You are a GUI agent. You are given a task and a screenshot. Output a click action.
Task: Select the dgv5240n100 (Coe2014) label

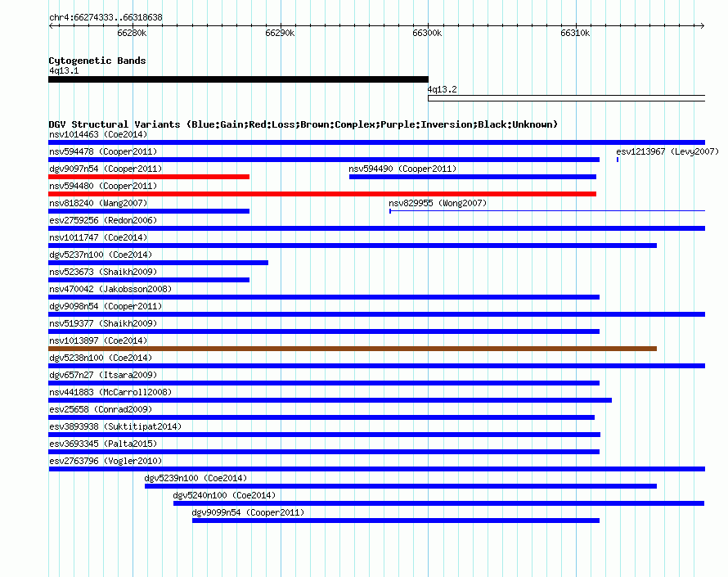(x=224, y=495)
